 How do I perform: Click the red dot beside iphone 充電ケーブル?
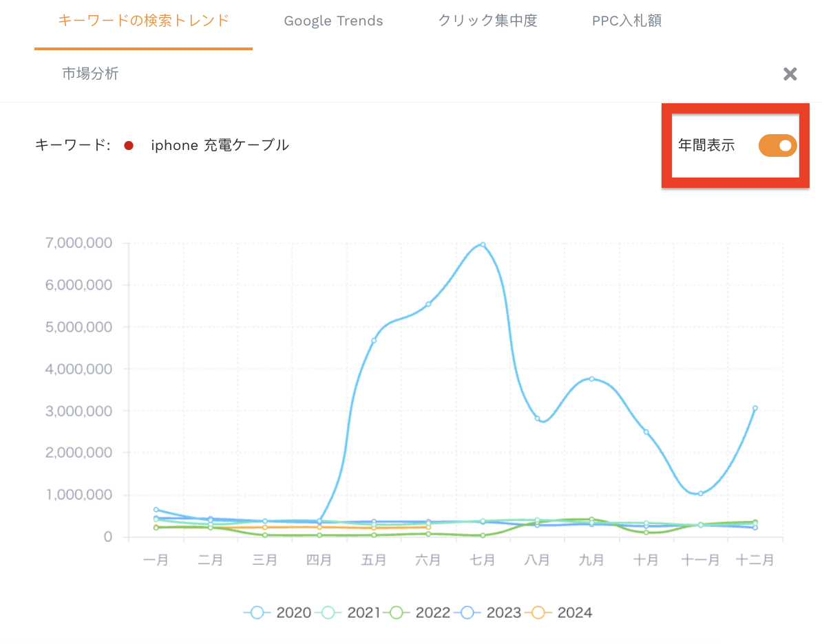tap(129, 146)
